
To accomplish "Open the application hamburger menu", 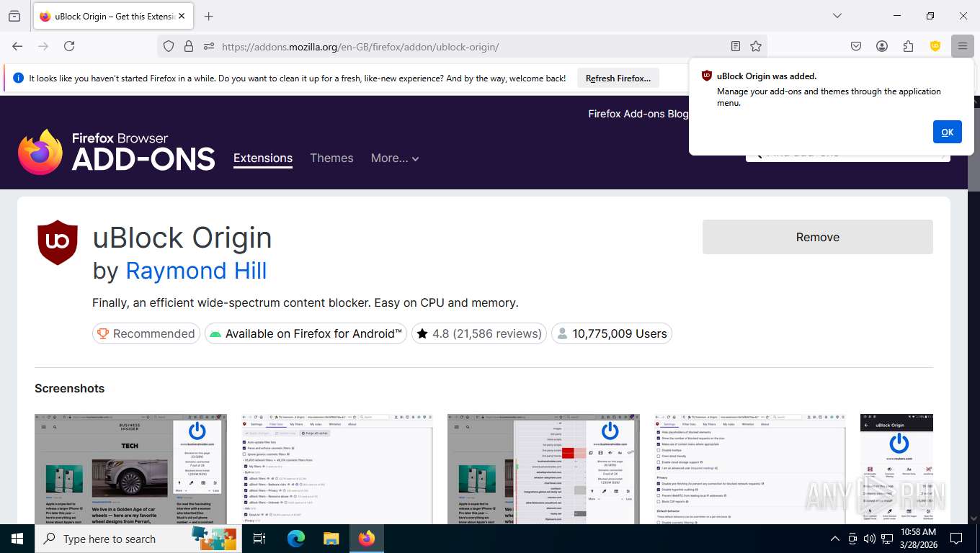I will point(962,46).
